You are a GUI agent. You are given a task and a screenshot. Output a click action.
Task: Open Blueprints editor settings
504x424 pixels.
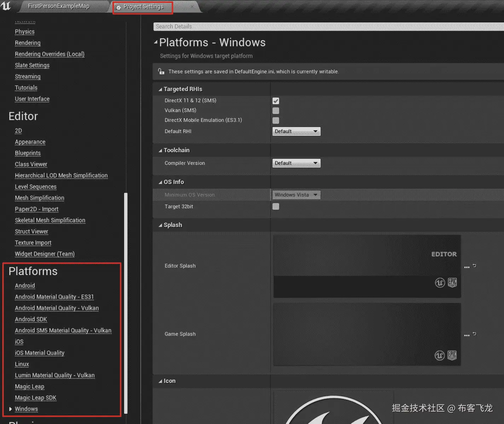coord(28,153)
